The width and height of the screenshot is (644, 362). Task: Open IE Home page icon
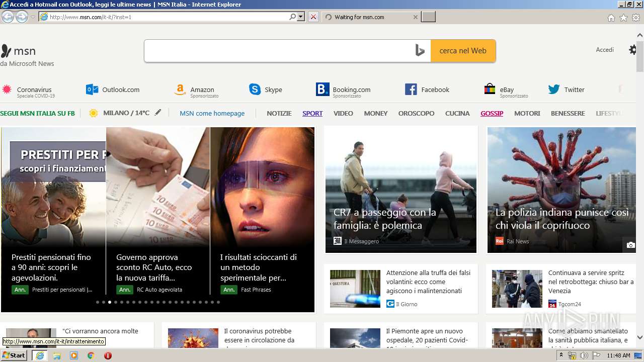pos(611,18)
